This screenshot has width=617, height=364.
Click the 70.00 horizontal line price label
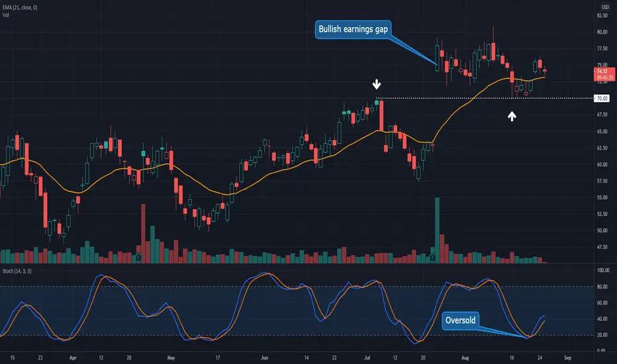[602, 99]
